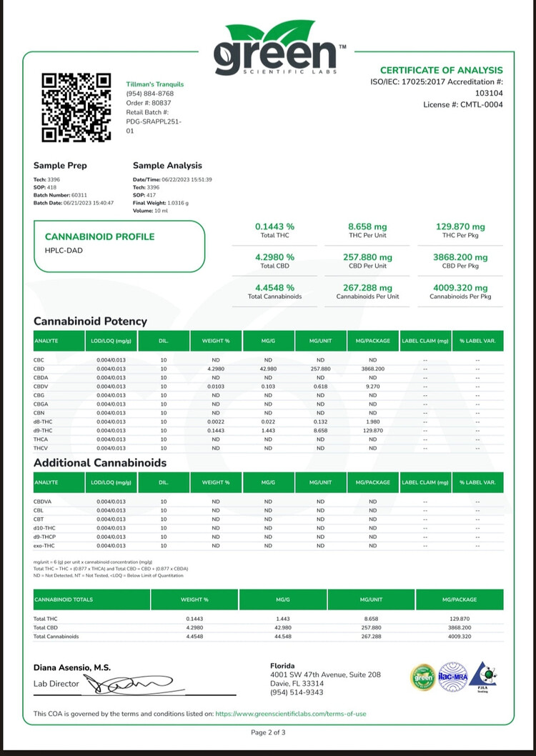Click the round green certification seal
Viewport: 536px width, 756px height.
coord(422,677)
